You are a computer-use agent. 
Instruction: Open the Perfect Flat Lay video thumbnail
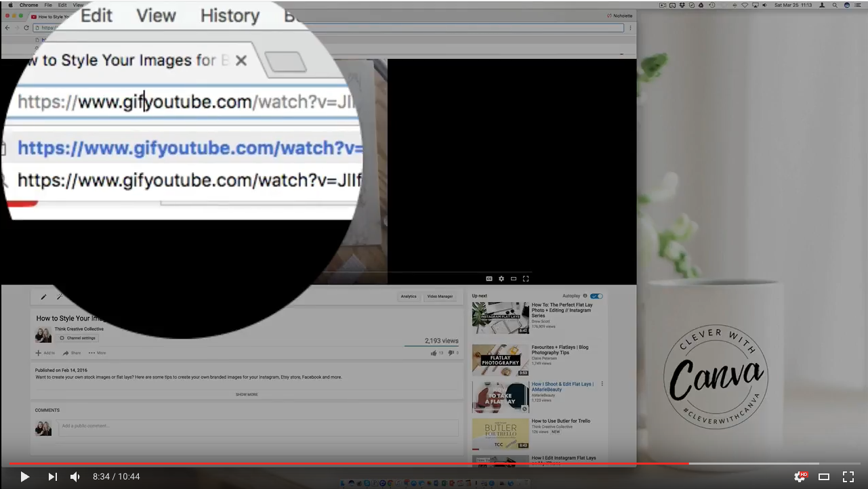(x=501, y=318)
